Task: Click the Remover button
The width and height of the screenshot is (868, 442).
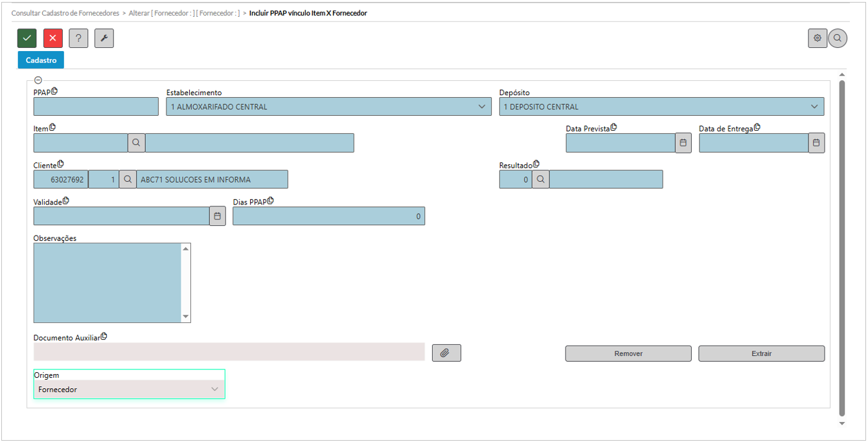Action: [628, 353]
